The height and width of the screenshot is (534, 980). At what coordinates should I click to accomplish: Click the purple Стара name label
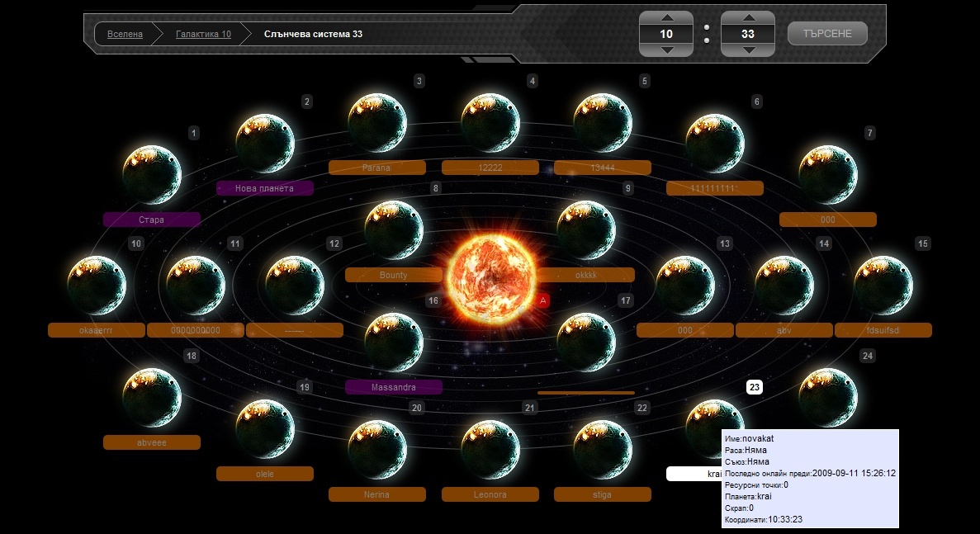(x=152, y=220)
